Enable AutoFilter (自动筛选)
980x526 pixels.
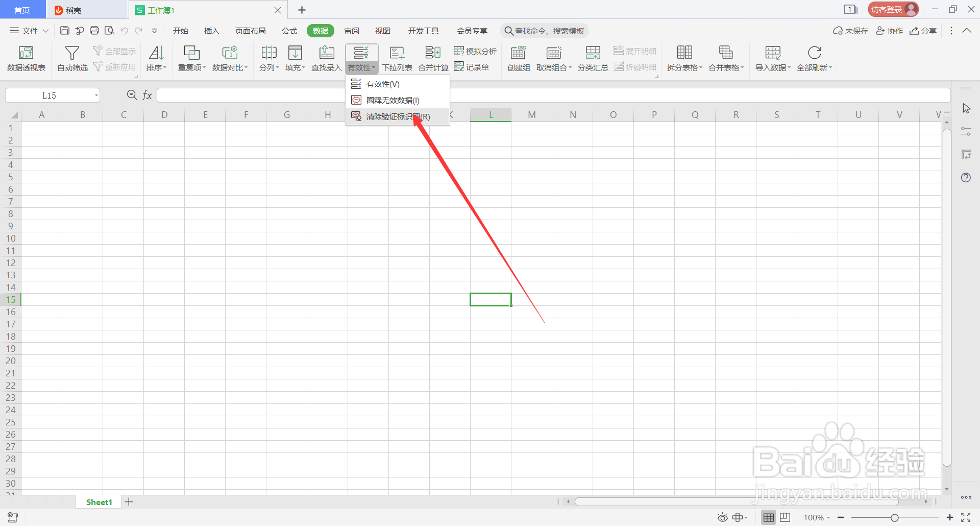tap(72, 58)
